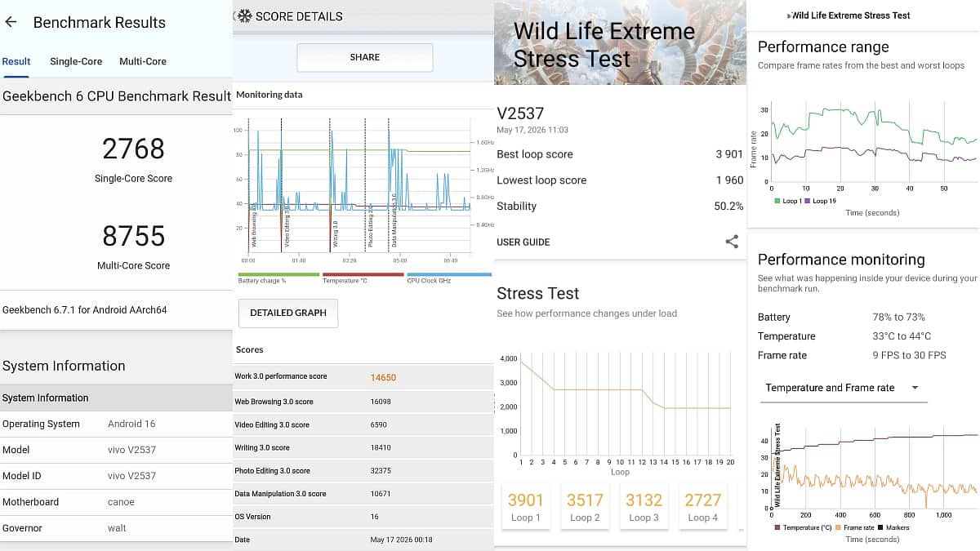The height and width of the screenshot is (551, 980).
Task: Click the V2537 device name heading
Action: (x=520, y=113)
